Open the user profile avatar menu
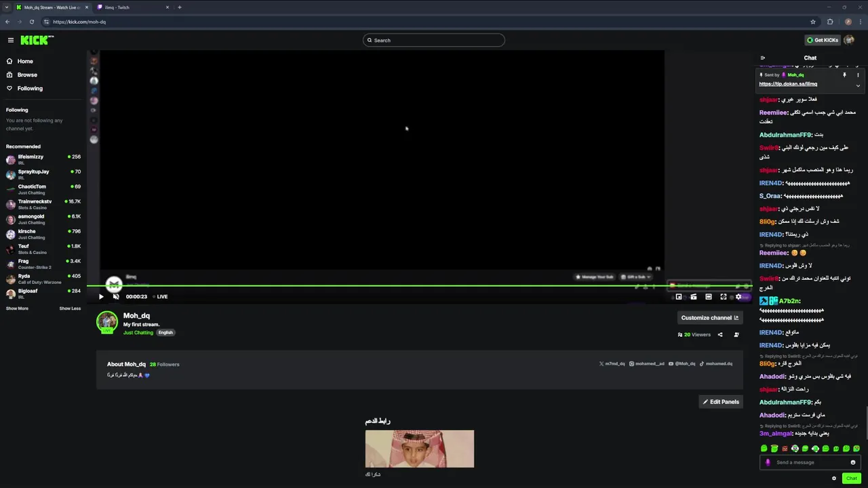The image size is (868, 488). pyautogui.click(x=849, y=40)
